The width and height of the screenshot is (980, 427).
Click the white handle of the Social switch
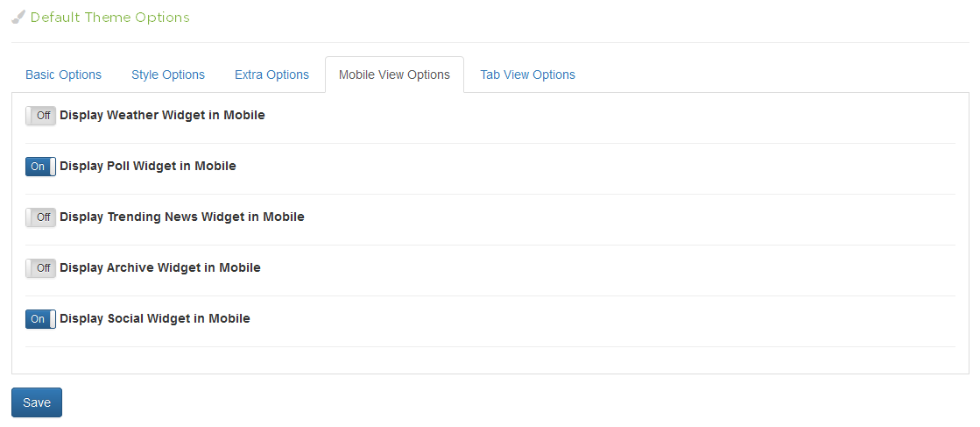coord(53,319)
